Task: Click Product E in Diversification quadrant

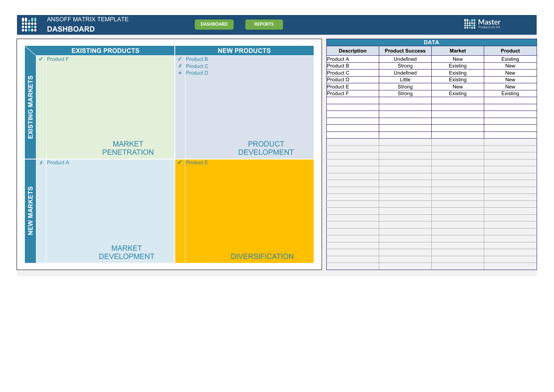Action: (x=197, y=163)
